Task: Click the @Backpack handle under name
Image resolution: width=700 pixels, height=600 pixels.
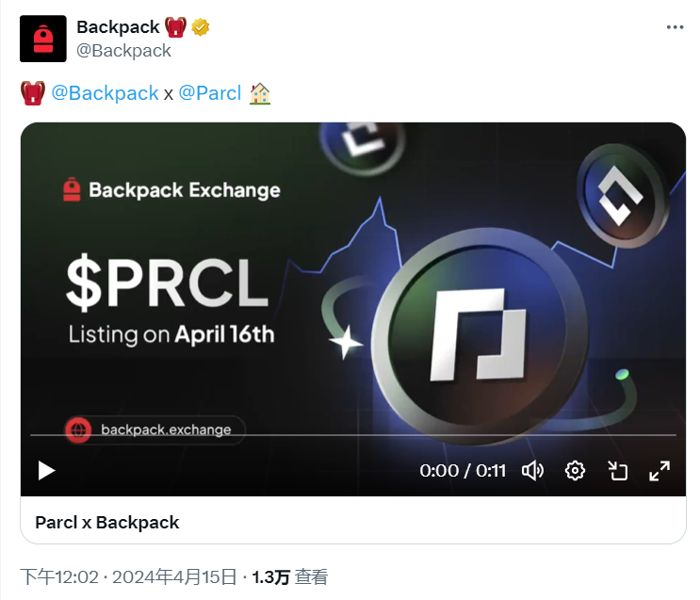Action: pos(123,51)
